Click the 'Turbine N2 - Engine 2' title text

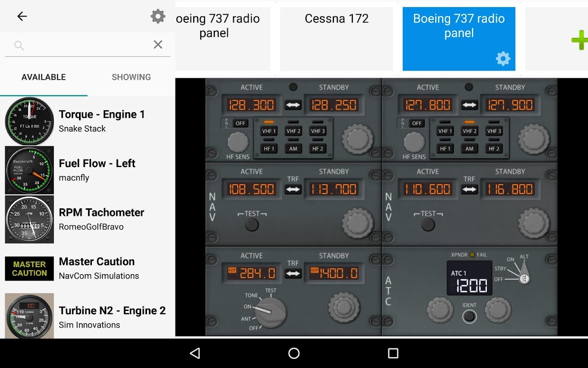112,310
